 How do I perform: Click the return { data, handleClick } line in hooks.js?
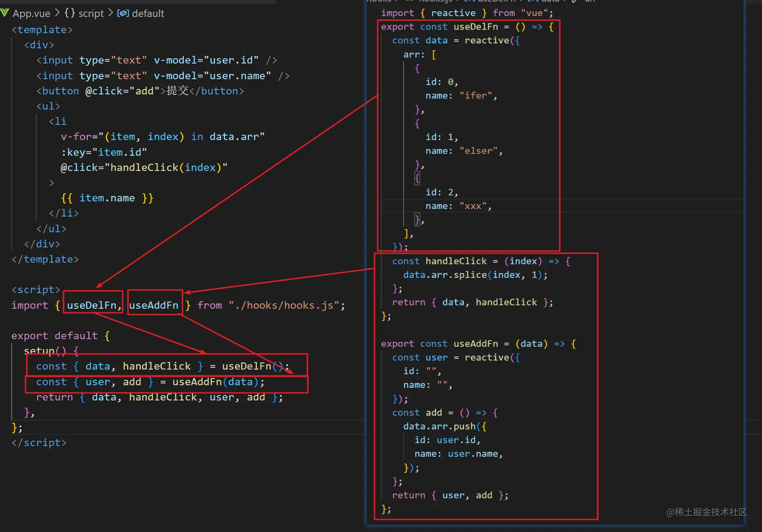(x=473, y=302)
